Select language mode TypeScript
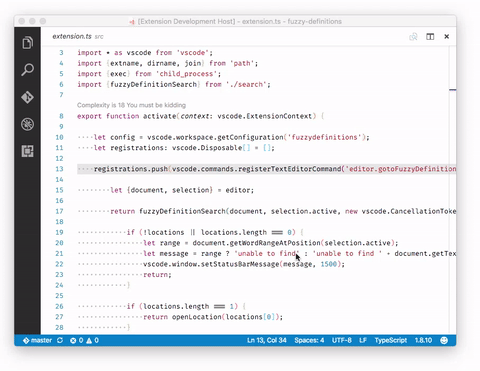 click(391, 340)
